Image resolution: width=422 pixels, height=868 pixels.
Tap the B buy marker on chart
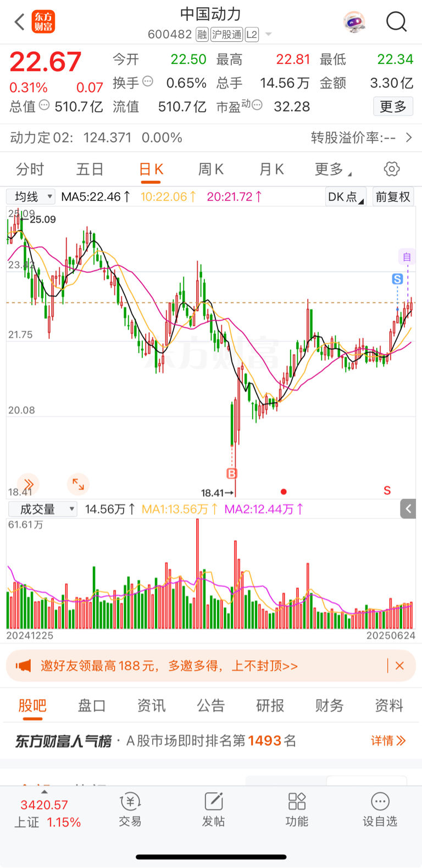pyautogui.click(x=232, y=473)
